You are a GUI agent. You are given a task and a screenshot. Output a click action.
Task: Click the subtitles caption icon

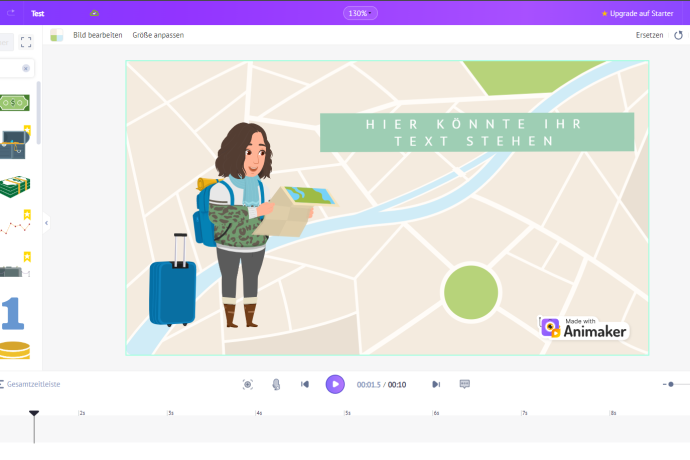[465, 384]
